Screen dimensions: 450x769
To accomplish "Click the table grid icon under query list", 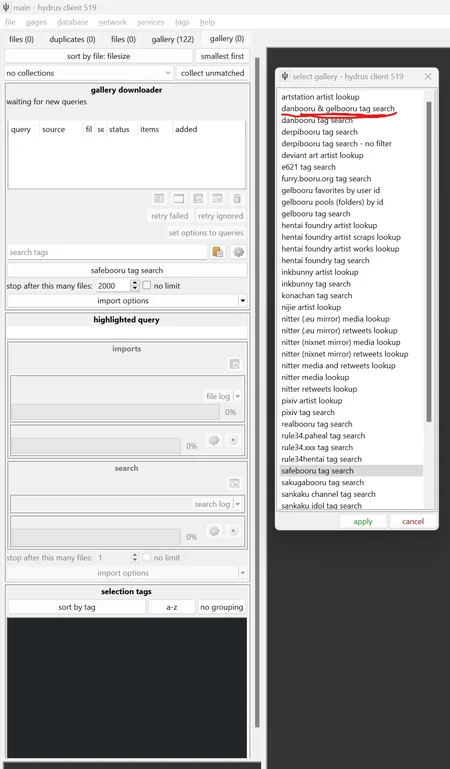I will pyautogui.click(x=159, y=199).
